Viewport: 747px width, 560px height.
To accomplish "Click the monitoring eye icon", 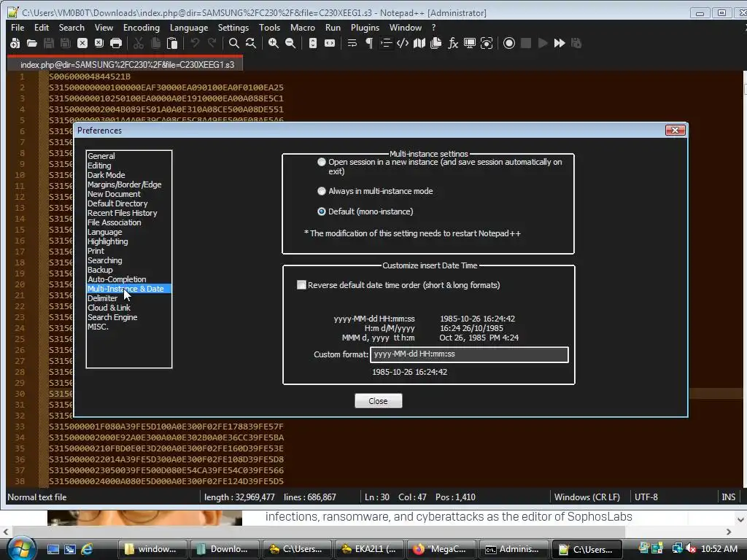I will point(487,43).
